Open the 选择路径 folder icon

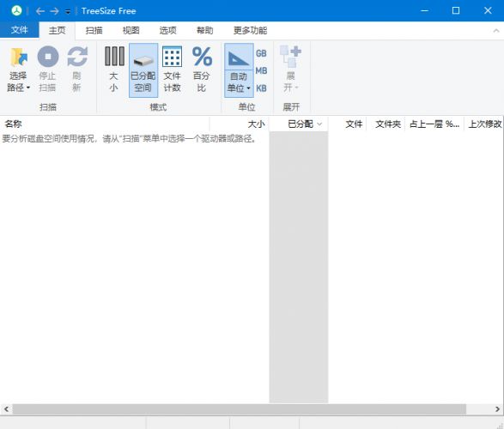tap(19, 57)
